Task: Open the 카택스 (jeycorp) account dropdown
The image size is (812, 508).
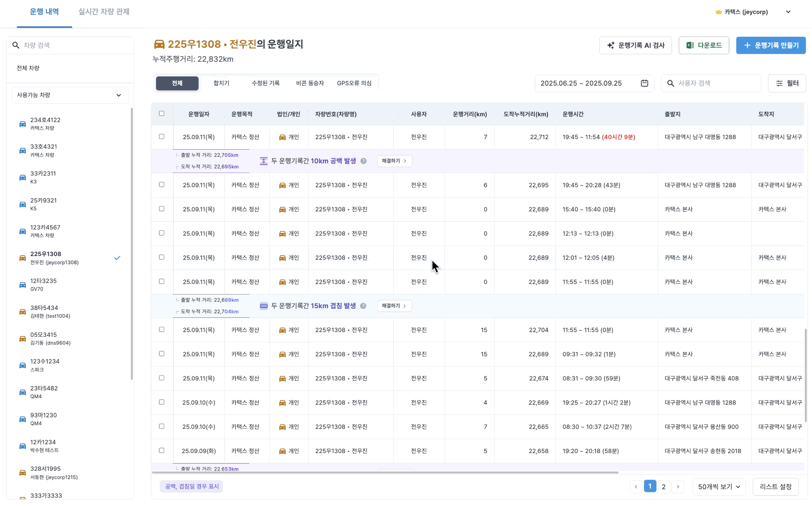Action: point(788,12)
